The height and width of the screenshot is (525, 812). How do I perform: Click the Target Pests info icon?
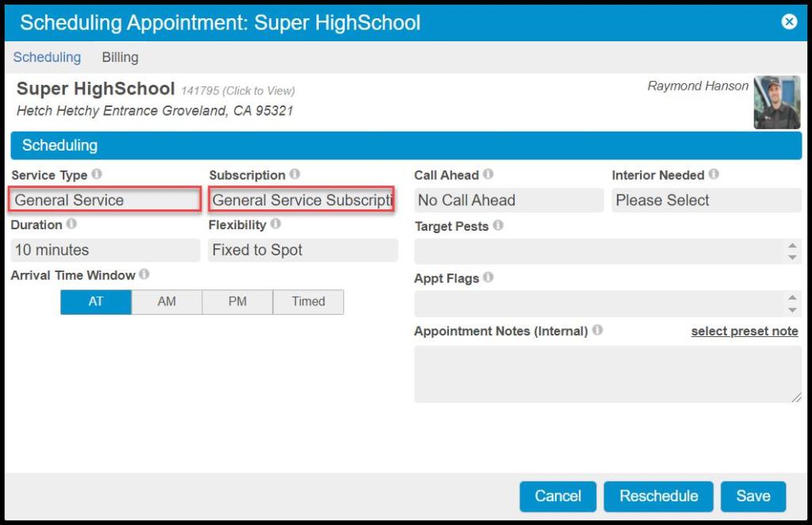[x=498, y=225]
